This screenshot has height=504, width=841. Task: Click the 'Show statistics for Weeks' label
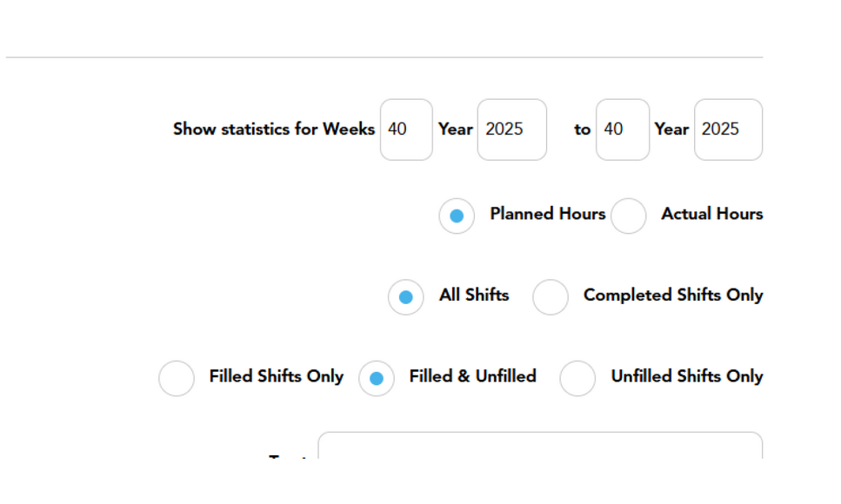(274, 129)
